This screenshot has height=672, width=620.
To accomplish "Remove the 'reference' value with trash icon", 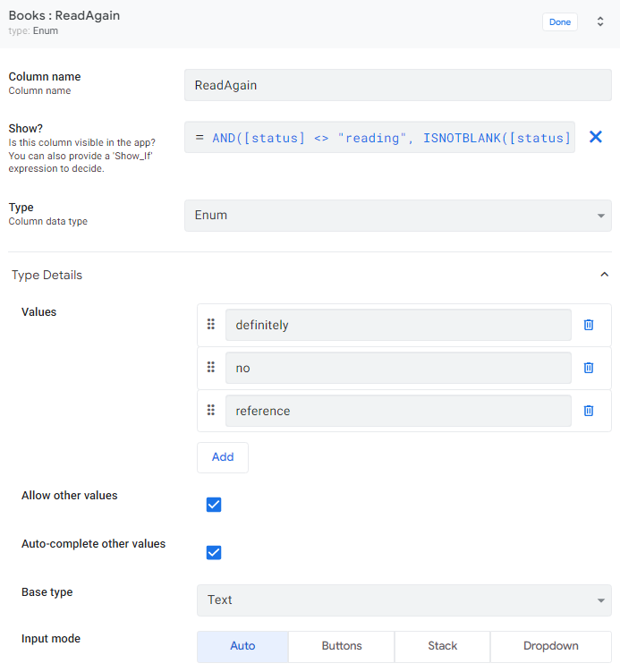I will point(589,411).
